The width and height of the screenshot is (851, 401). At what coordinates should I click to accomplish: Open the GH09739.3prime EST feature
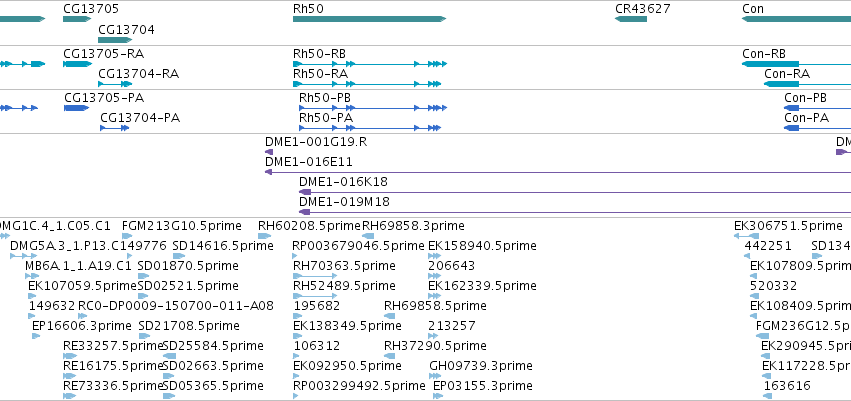point(435,376)
